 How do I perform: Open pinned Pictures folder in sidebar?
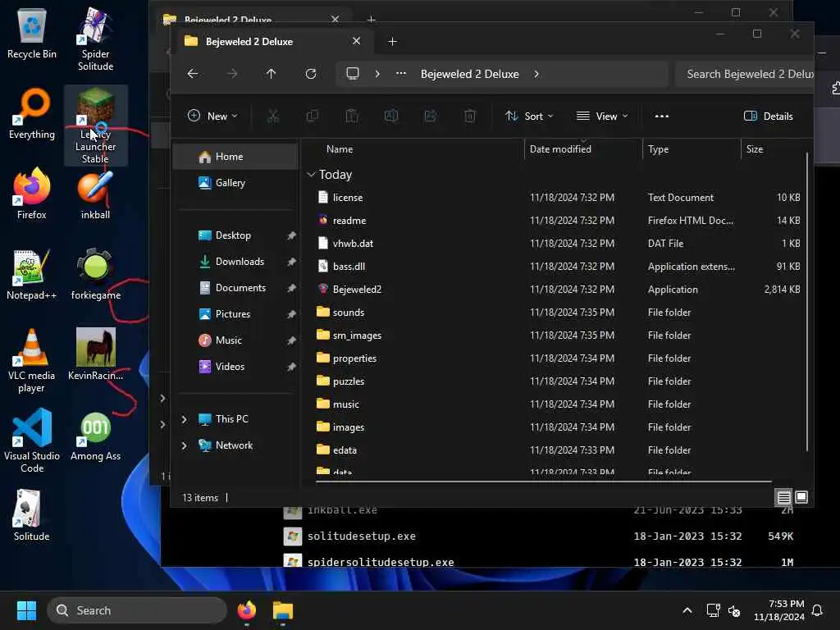click(235, 314)
